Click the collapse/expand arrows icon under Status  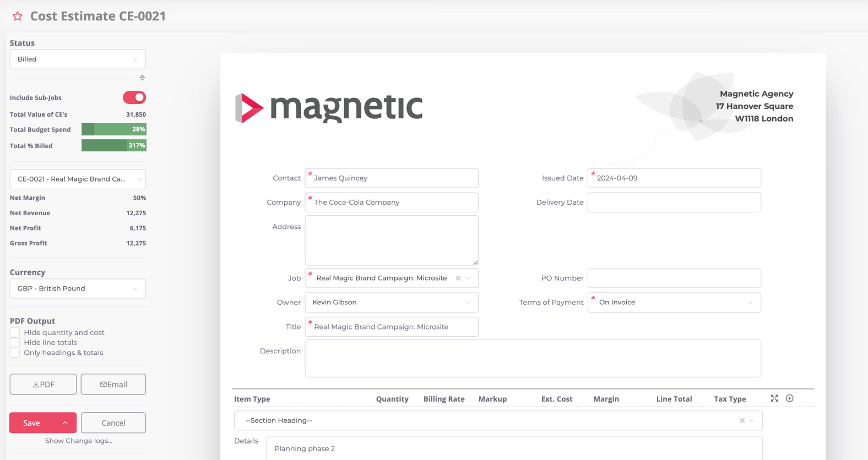(142, 78)
